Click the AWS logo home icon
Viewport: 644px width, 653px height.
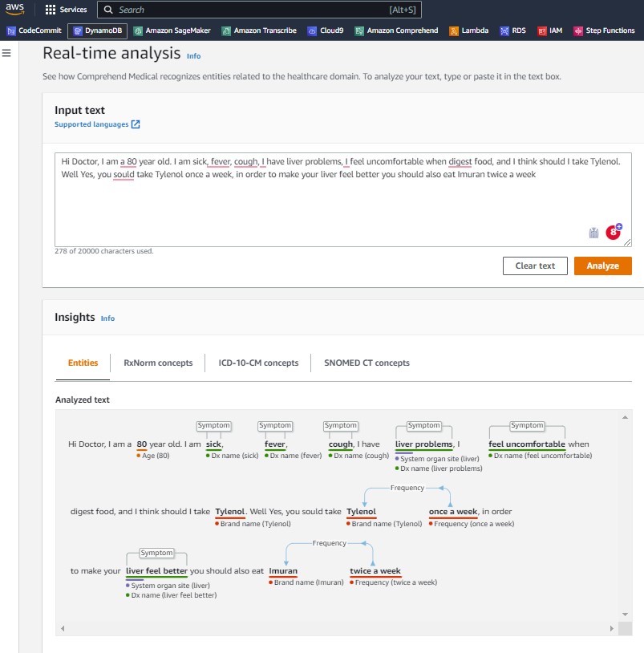coord(14,9)
